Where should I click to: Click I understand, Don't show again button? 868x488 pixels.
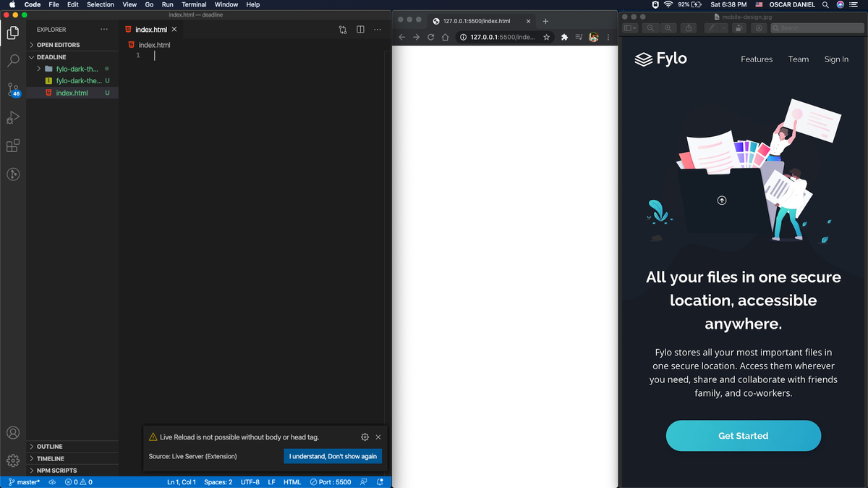click(333, 456)
